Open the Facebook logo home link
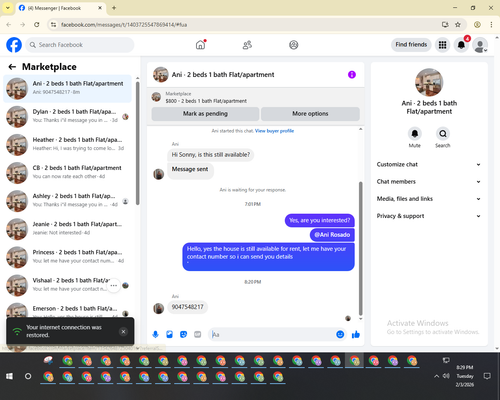Screen dimensions: 500x400 coord(14,45)
